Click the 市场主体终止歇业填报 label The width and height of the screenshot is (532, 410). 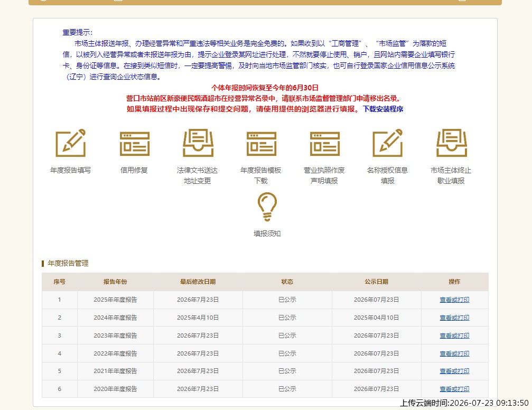click(451, 175)
